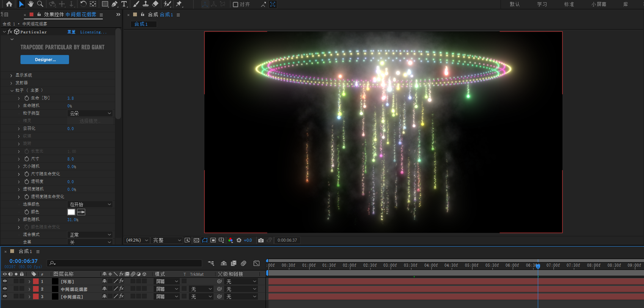Expand the 发射器 property group
The width and height of the screenshot is (644, 308).
pos(11,83)
